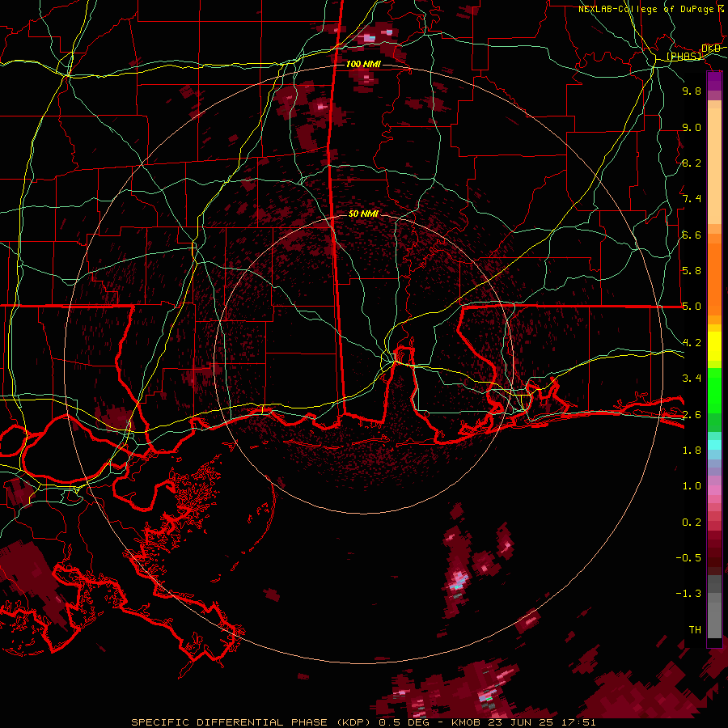Click the 9.0 value on the color scale
This screenshot has width=728, height=728.
[692, 127]
